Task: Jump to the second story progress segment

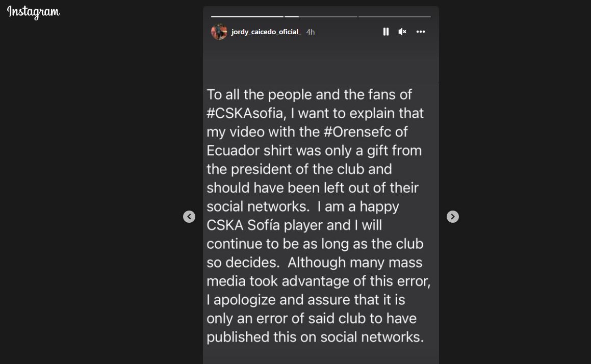Action: [x=321, y=17]
